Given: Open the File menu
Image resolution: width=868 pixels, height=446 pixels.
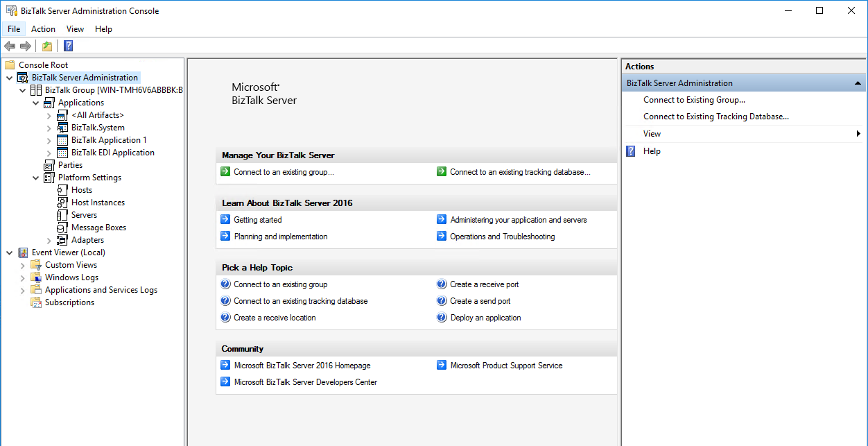Looking at the screenshot, I should click(14, 29).
